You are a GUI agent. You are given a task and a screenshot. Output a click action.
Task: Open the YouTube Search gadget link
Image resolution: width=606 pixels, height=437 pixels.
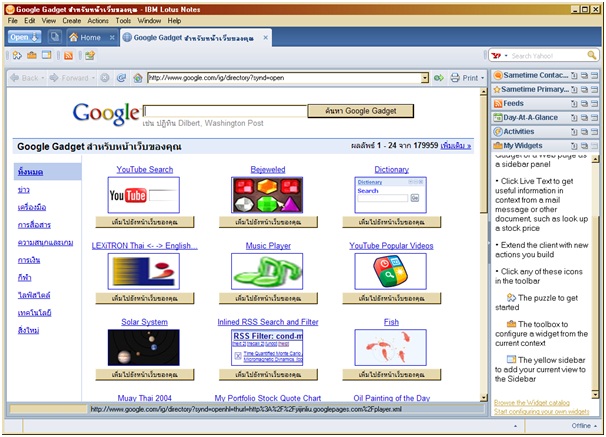tap(145, 169)
